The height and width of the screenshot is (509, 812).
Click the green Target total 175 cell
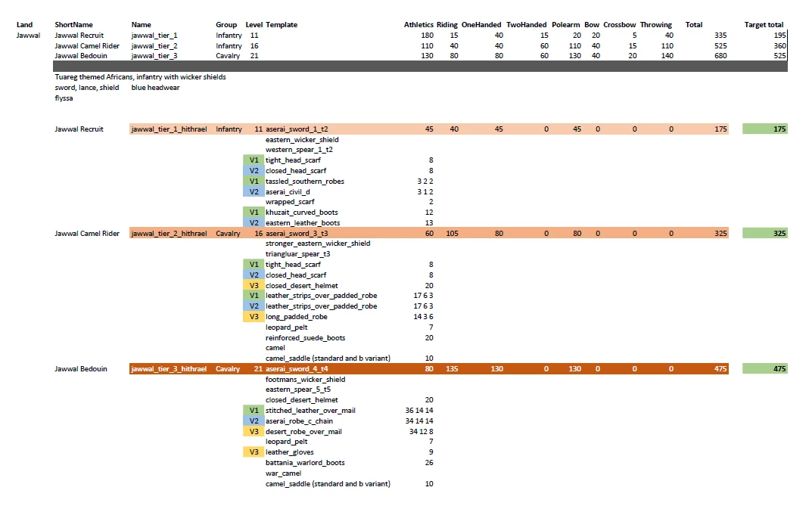pos(764,129)
